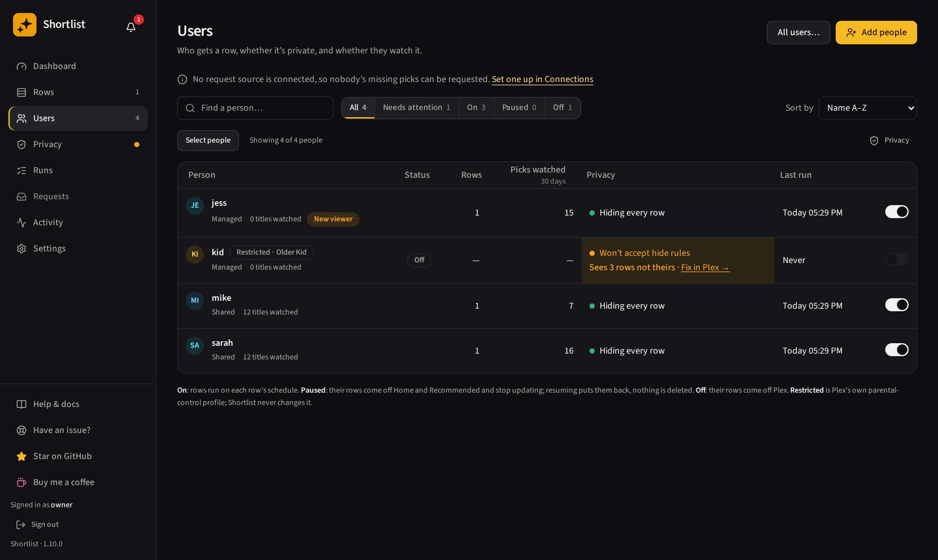Screen dimensions: 938x560
Task: Open the notifications bell
Action: [x=131, y=27]
